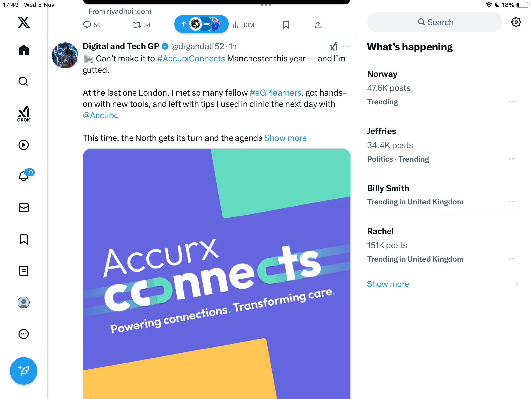Expand post text with Show more
The width and height of the screenshot is (532, 399).
click(x=285, y=138)
